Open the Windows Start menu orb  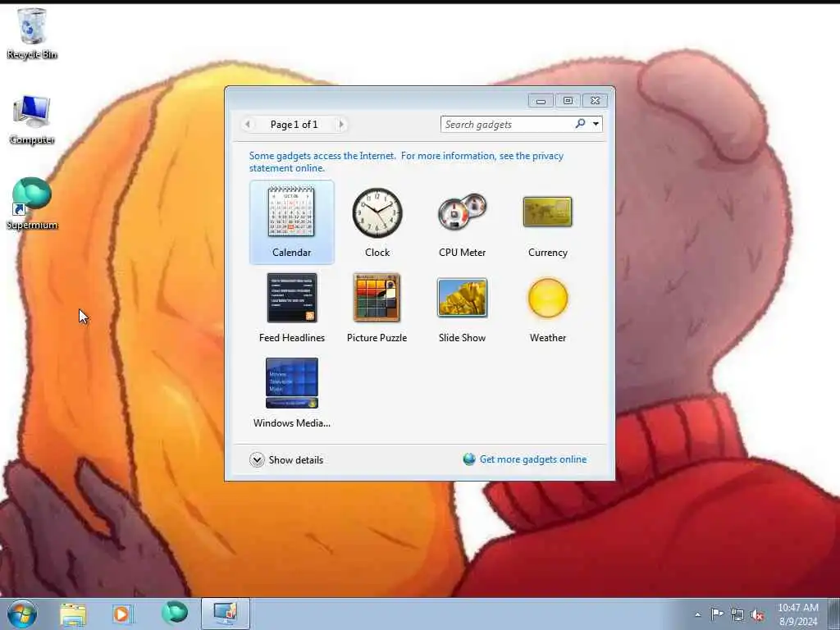[x=22, y=614]
